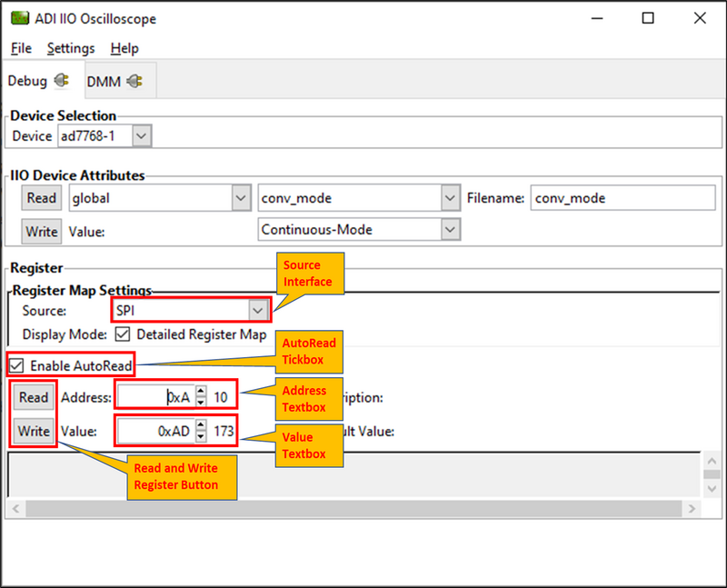Open the conv_mode attribute dropdown
Image resolution: width=727 pixels, height=588 pixels.
click(450, 197)
